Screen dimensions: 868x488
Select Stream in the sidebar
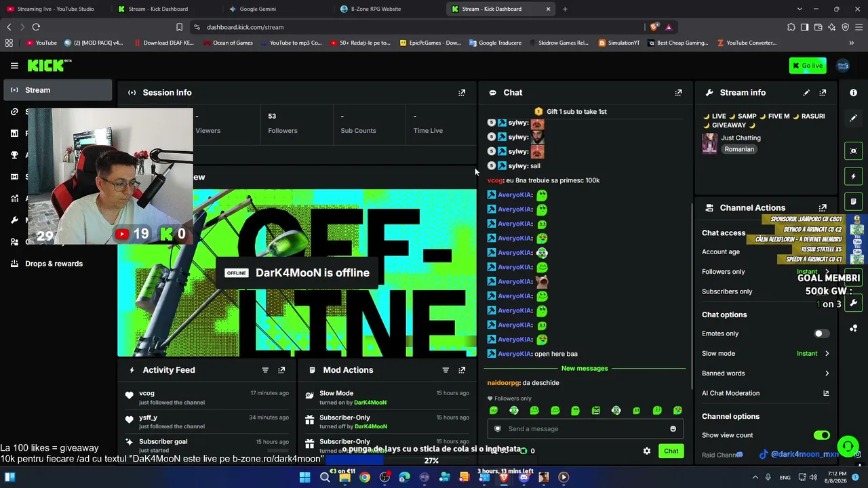pos(58,90)
